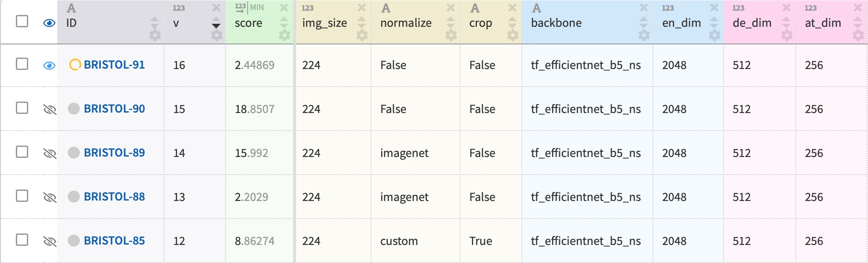
Task: Sort the ID column using its arrows
Action: click(154, 22)
